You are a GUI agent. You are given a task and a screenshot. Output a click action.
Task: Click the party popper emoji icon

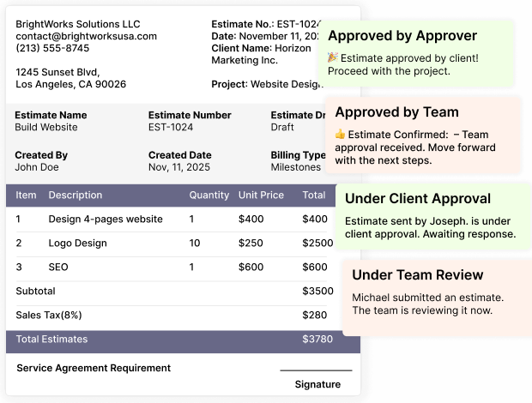pos(333,57)
